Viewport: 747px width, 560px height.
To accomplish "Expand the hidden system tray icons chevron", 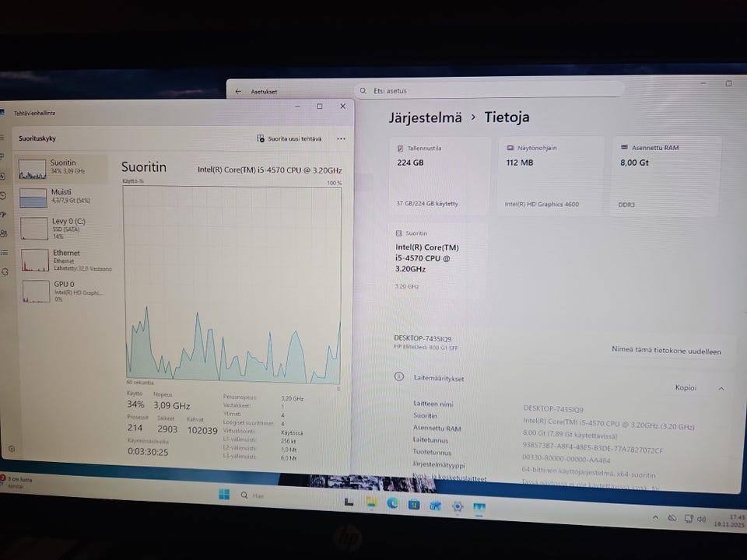I will click(x=655, y=517).
